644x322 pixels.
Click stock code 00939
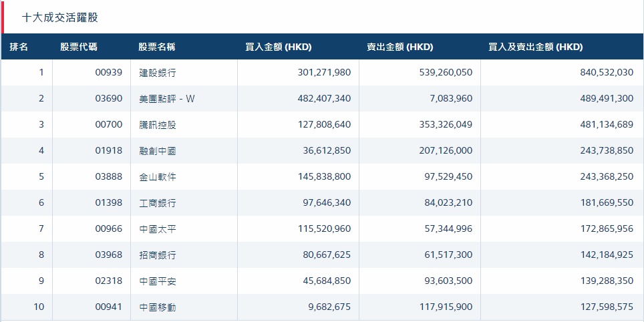(109, 73)
